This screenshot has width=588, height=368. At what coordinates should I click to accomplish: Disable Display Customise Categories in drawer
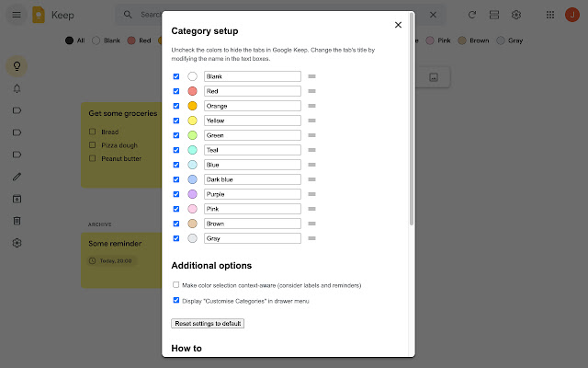(176, 300)
